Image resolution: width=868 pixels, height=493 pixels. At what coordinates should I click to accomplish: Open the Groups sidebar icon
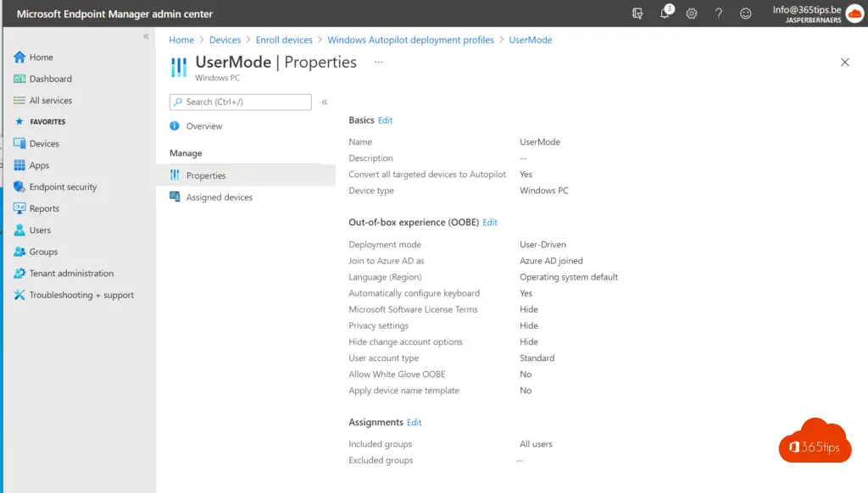[x=19, y=252]
